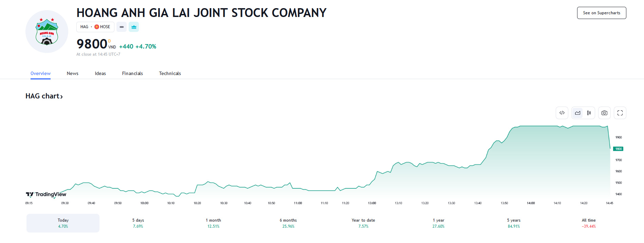Viewport: 644px width, 243px height.
Task: Switch to the Financials tab
Action: [132, 73]
